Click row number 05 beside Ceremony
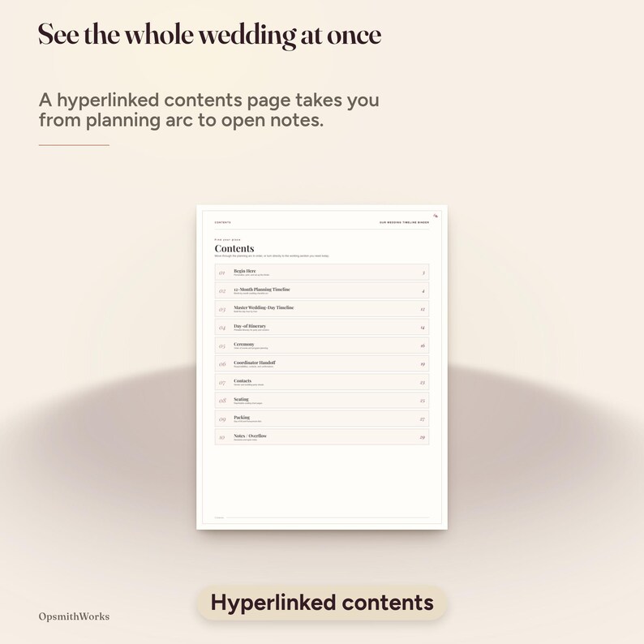 click(222, 346)
